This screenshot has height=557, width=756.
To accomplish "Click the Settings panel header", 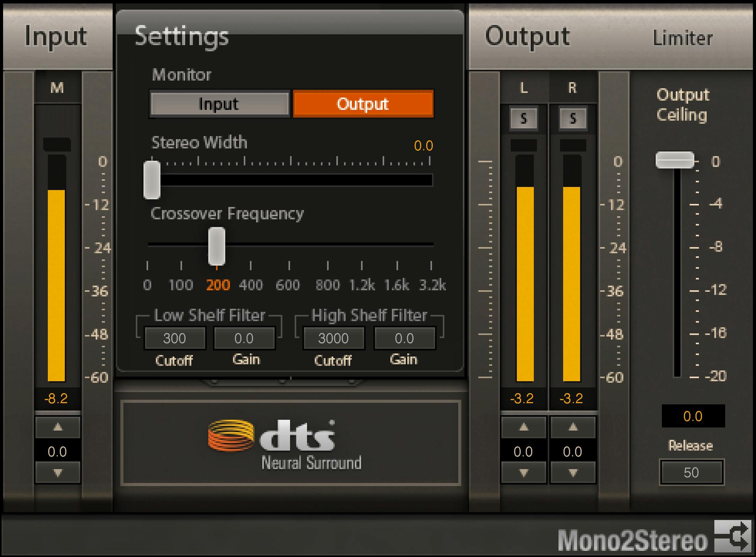I will click(182, 36).
